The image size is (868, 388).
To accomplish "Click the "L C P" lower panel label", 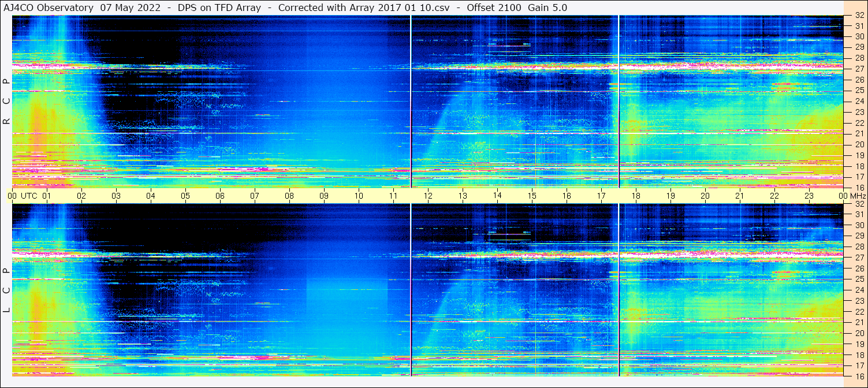I will tap(7, 290).
